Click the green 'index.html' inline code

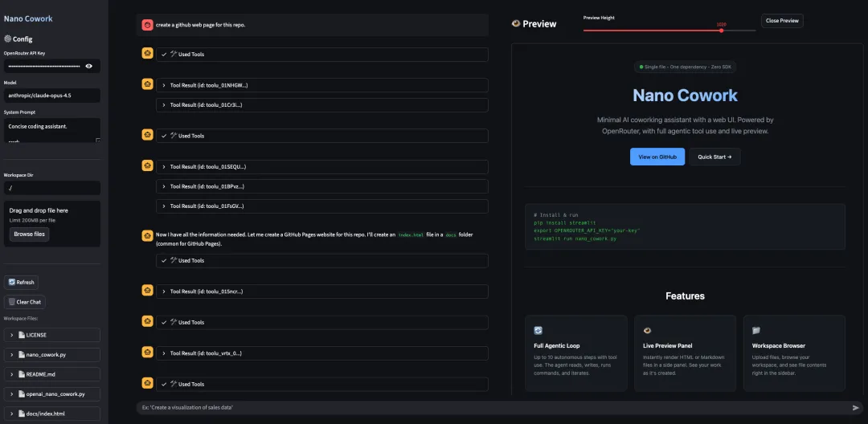click(x=411, y=235)
